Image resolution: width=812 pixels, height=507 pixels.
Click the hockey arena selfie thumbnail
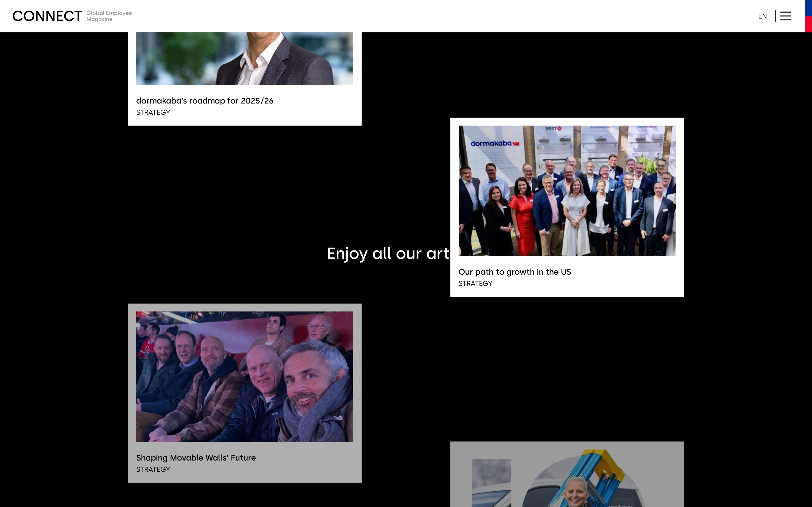coord(245,376)
